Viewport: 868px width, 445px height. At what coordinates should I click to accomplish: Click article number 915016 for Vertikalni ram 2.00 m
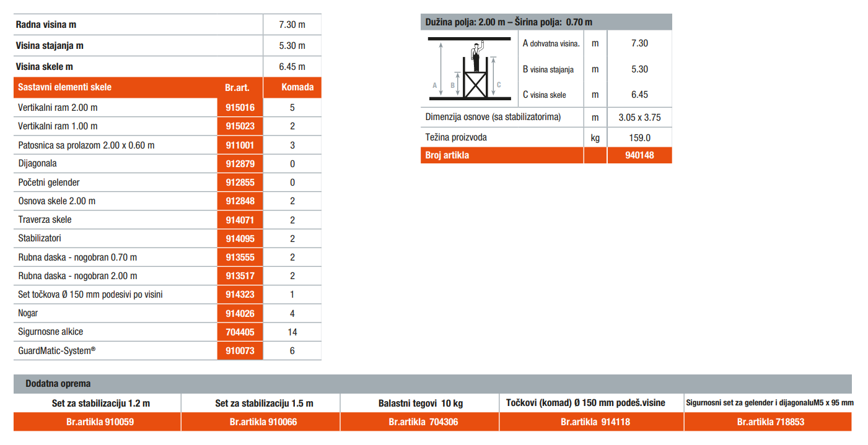(240, 108)
